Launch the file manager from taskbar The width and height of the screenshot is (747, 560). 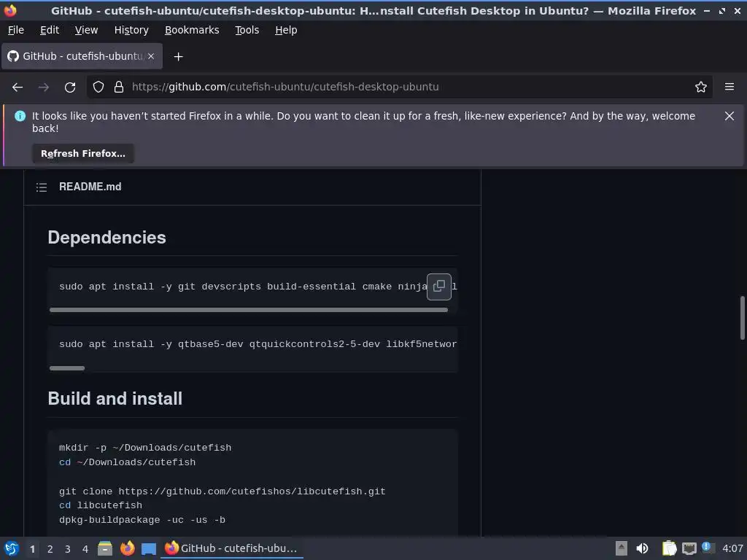[x=105, y=548]
